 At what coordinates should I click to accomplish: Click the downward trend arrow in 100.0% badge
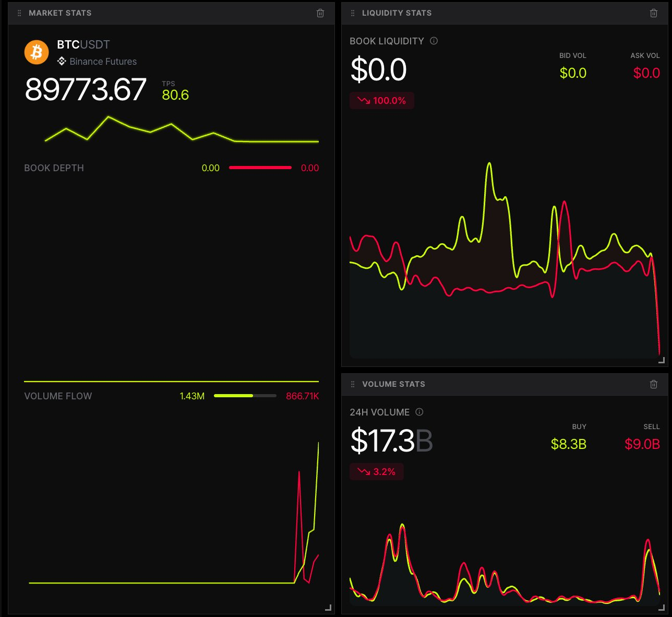[363, 101]
